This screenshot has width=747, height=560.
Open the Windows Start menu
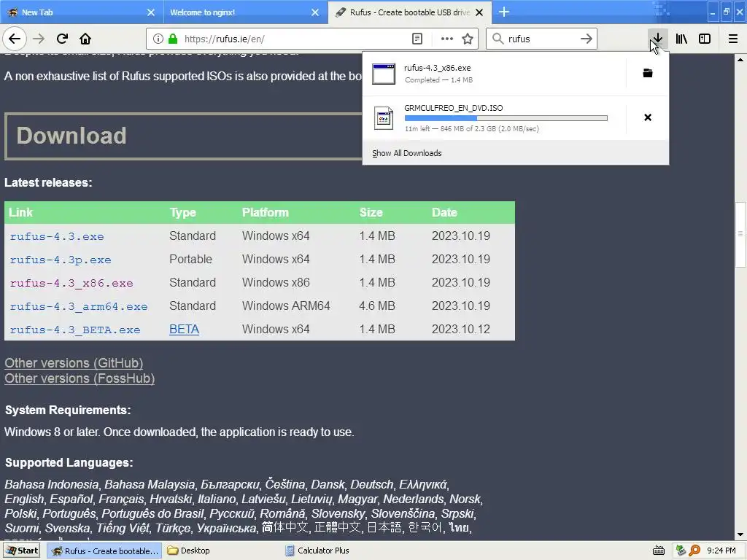tap(23, 551)
